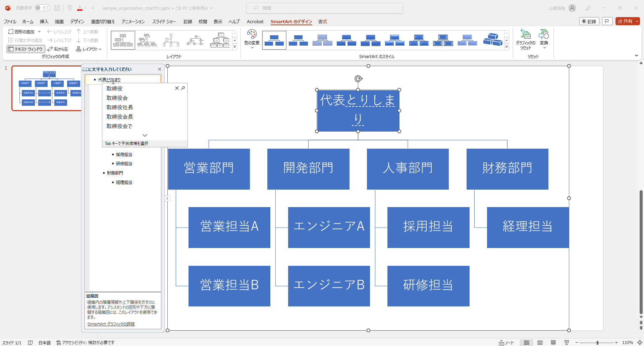Click 図形の追加 add shape icon
Image resolution: width=644 pixels, height=346 pixels.
(x=11, y=32)
